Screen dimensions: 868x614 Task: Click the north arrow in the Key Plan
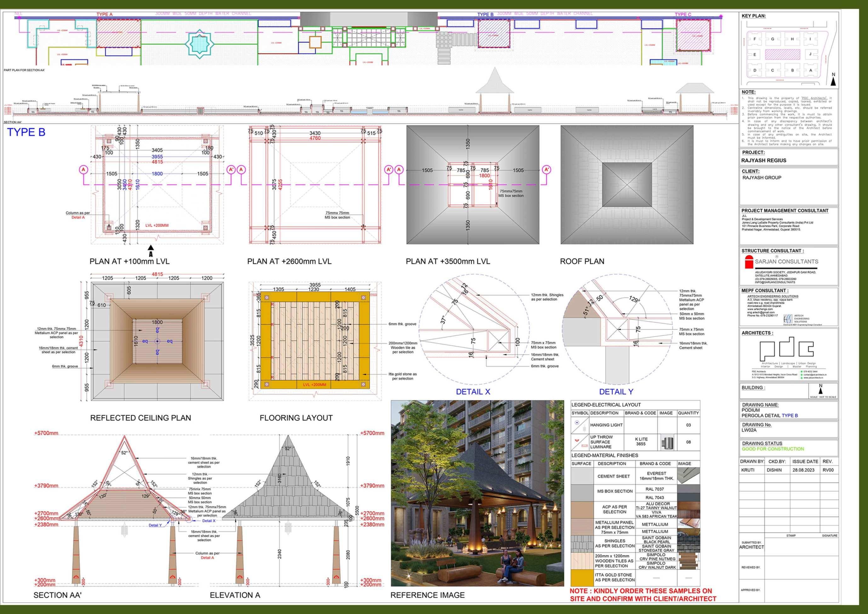point(833,81)
